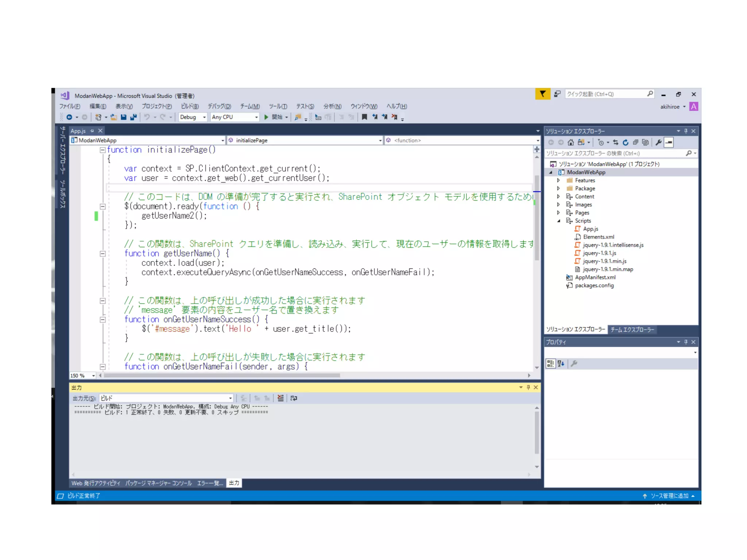747x560 pixels.
Task: Toggle categorized view in Properties panel
Action: (550, 363)
